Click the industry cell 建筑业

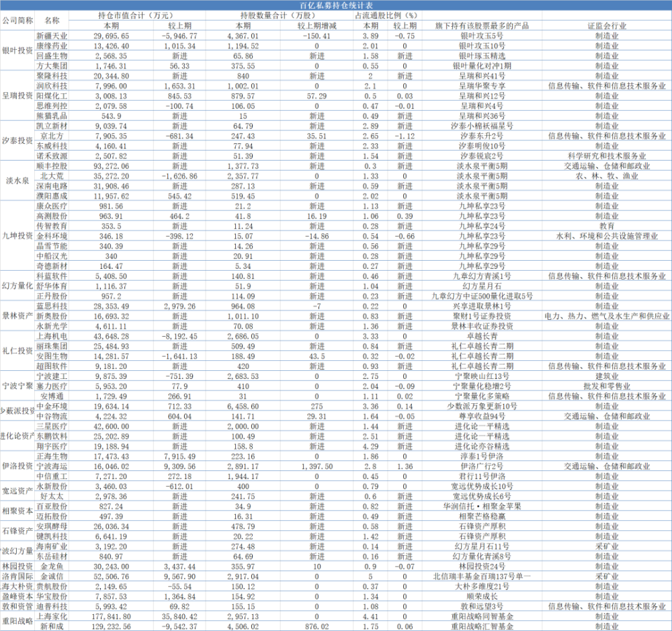click(607, 376)
